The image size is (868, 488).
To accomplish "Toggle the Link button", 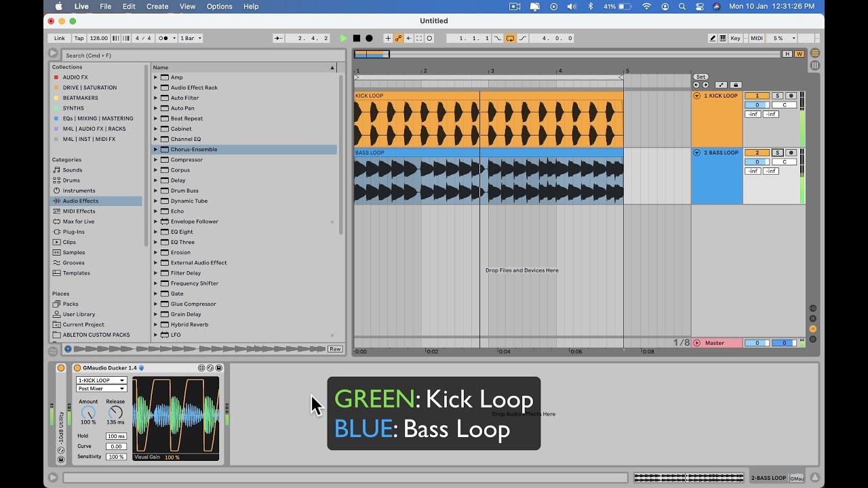I will tap(60, 39).
